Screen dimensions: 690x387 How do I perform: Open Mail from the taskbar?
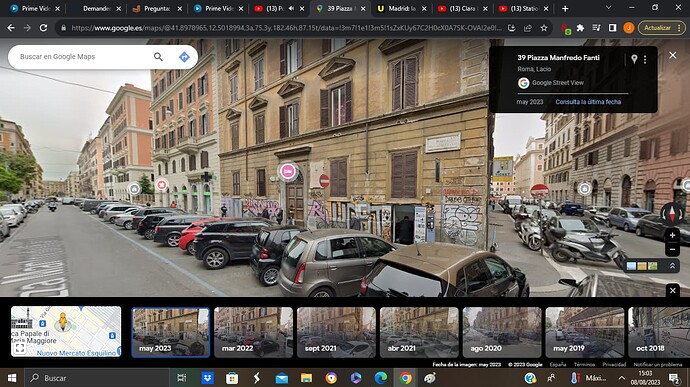coord(282,378)
